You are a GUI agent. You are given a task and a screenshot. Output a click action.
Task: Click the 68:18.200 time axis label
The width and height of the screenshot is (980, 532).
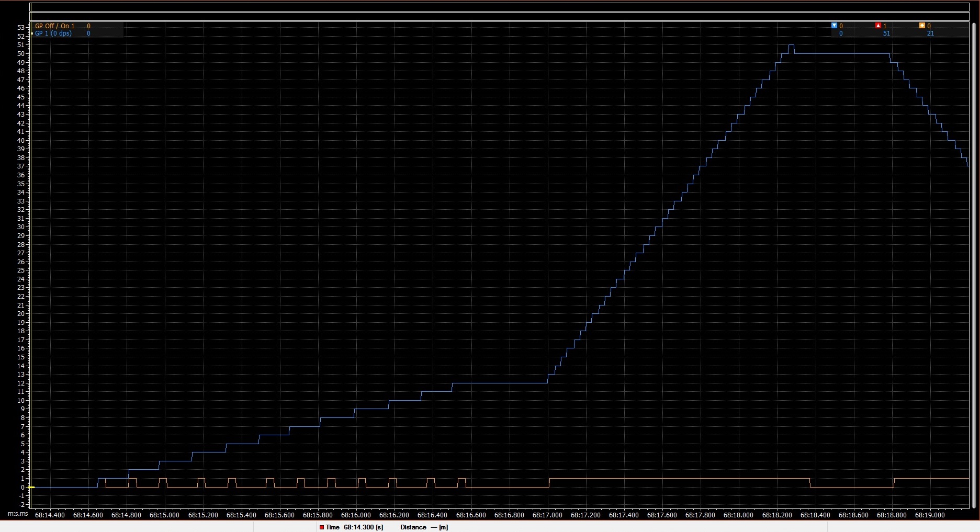pyautogui.click(x=777, y=515)
